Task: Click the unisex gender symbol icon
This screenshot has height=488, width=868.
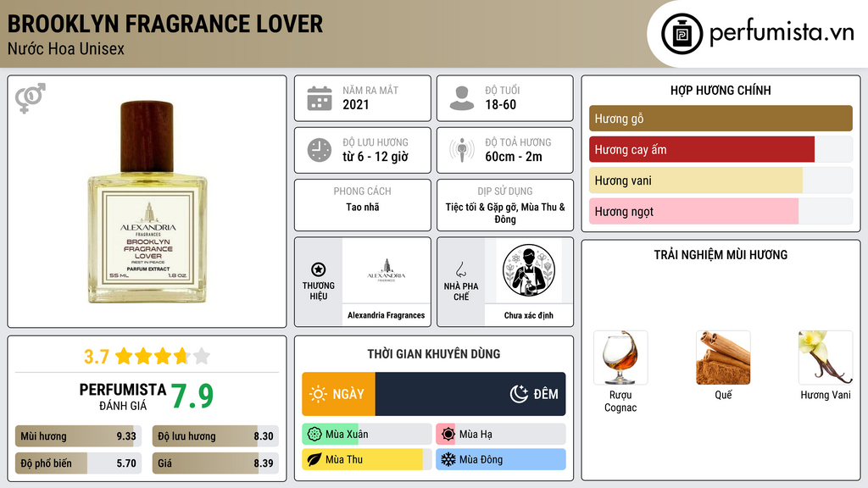Action: [x=31, y=98]
